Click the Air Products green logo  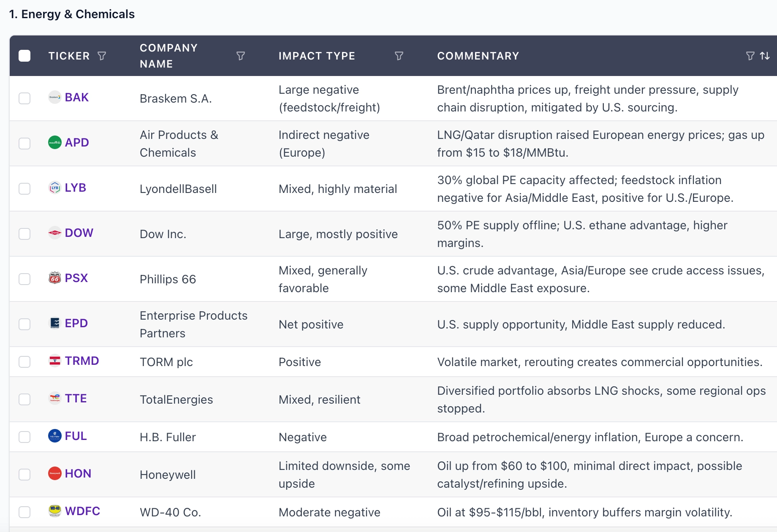click(x=55, y=142)
